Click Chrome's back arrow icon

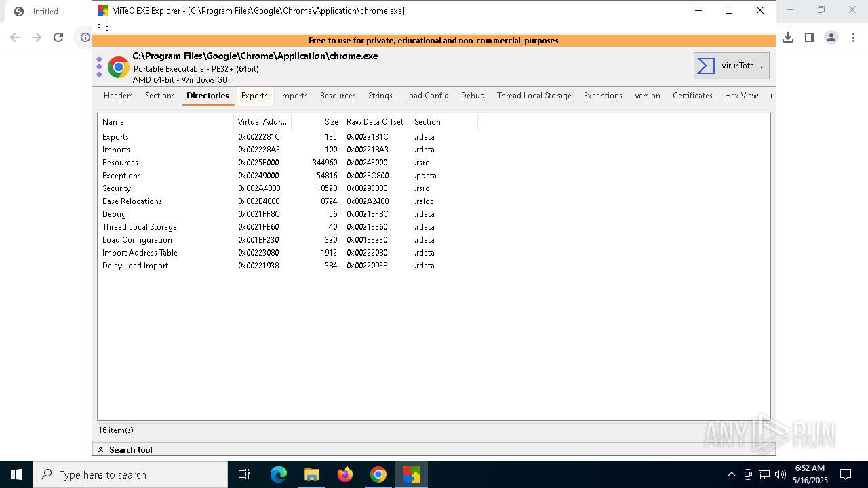(15, 37)
